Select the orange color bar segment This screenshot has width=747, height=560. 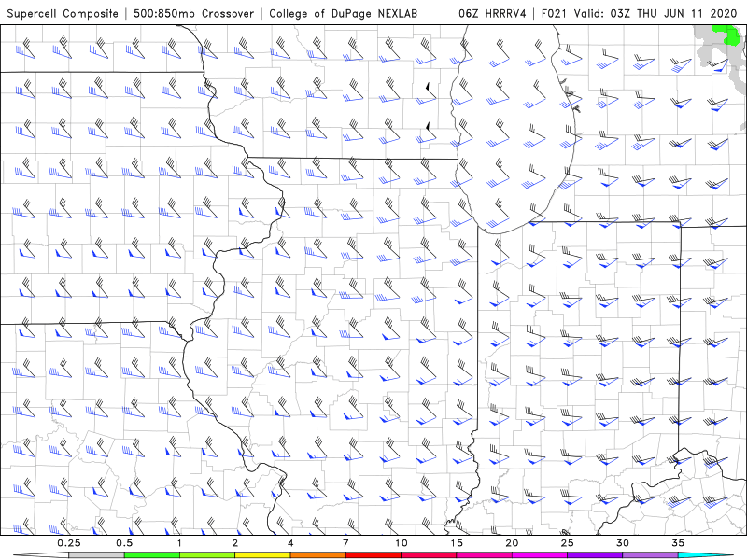(317, 555)
